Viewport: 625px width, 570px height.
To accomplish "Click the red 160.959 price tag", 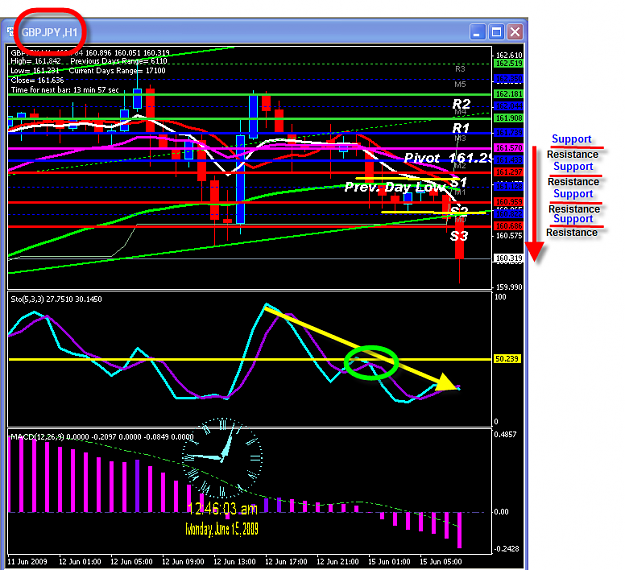I will click(x=508, y=202).
